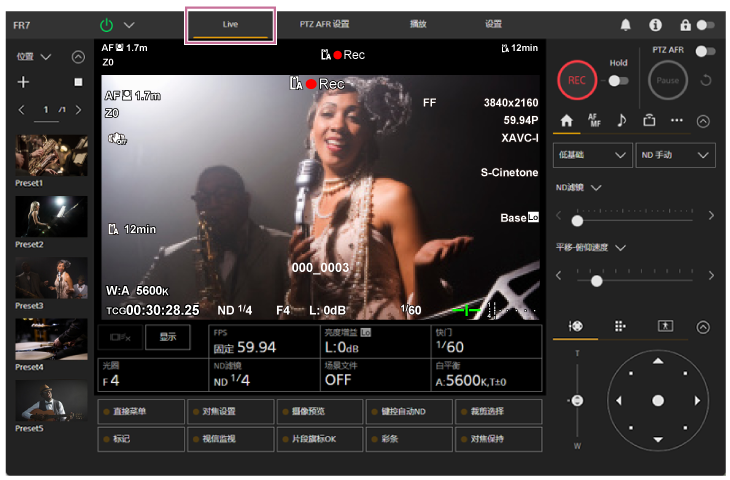Image resolution: width=730 pixels, height=480 pixels.
Task: Toggle the lock switch in top bar
Action: 705,24
